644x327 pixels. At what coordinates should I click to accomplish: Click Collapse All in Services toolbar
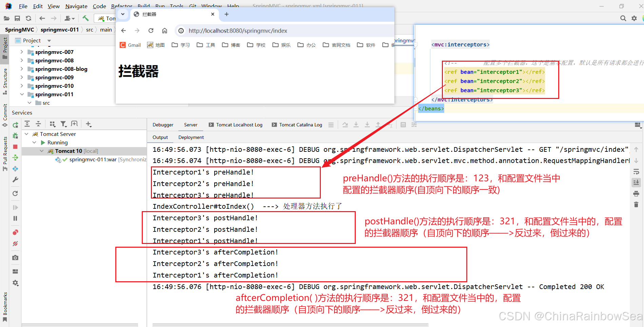38,124
